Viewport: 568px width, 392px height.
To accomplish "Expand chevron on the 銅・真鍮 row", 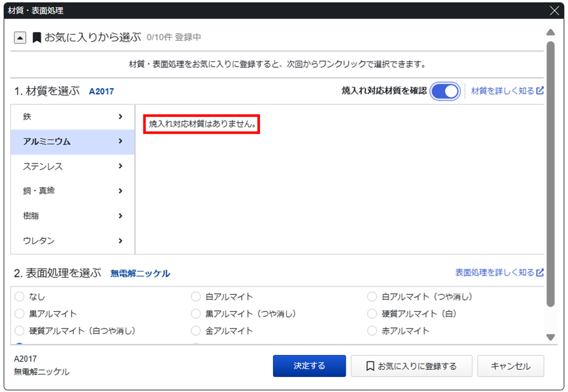I will (121, 191).
